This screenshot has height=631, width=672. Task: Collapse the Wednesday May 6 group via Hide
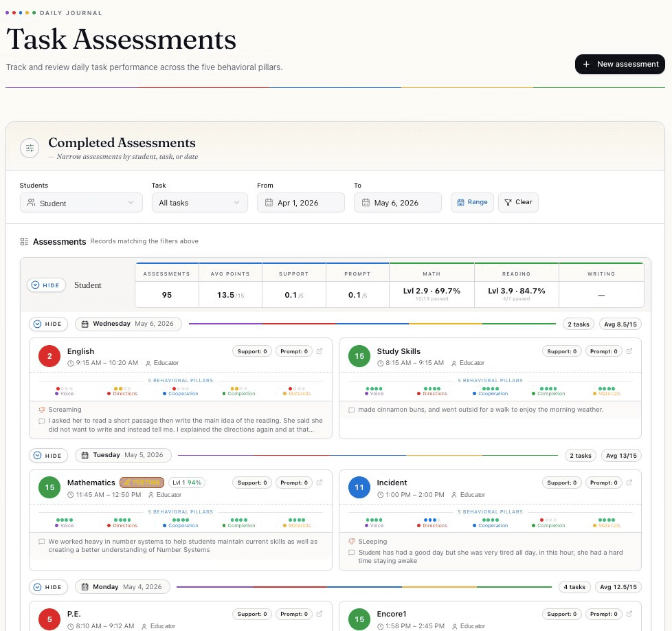tap(48, 324)
